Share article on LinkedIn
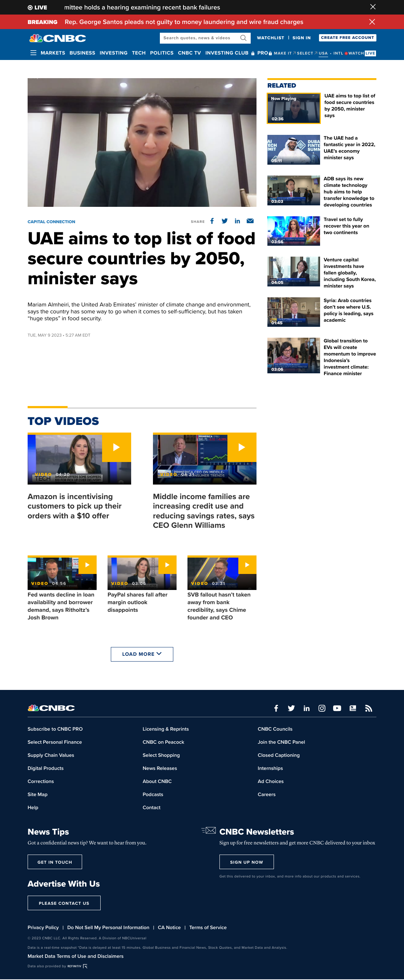Viewport: 404px width, 980px height. (x=238, y=221)
